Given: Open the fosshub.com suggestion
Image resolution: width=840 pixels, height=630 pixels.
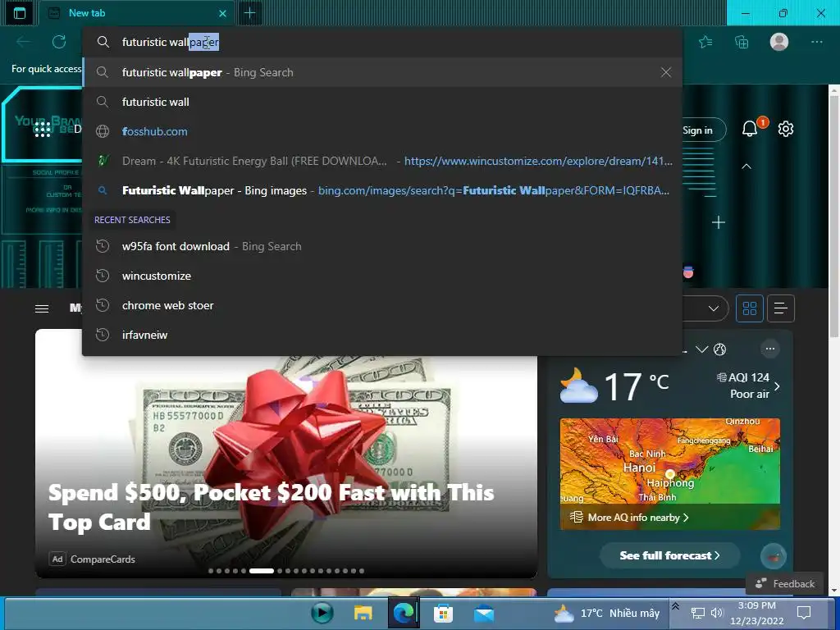Looking at the screenshot, I should (x=382, y=131).
